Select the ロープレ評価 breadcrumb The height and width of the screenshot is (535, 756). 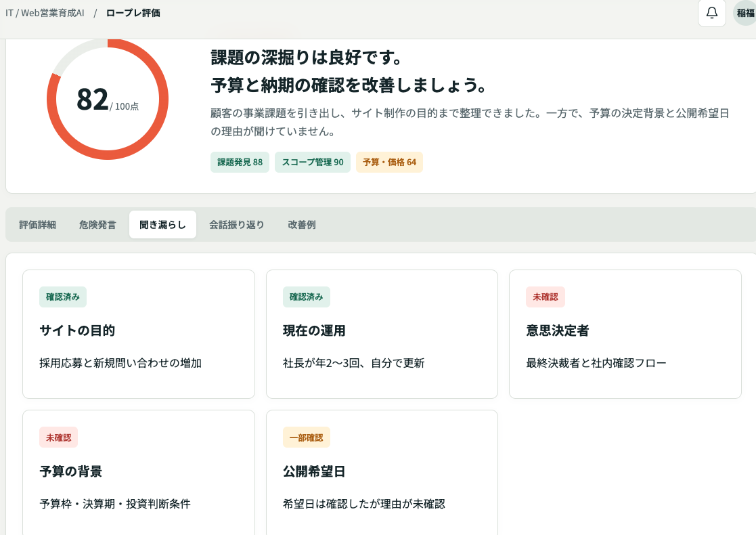click(133, 13)
